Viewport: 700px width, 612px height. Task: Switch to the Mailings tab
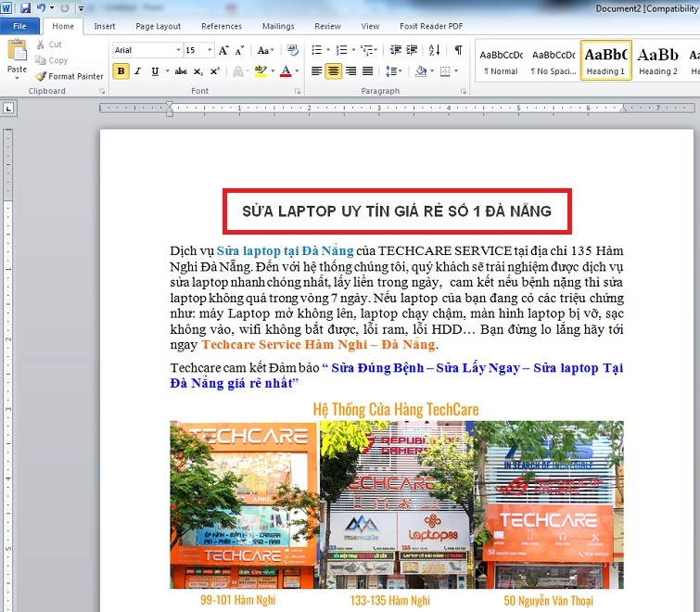[278, 26]
